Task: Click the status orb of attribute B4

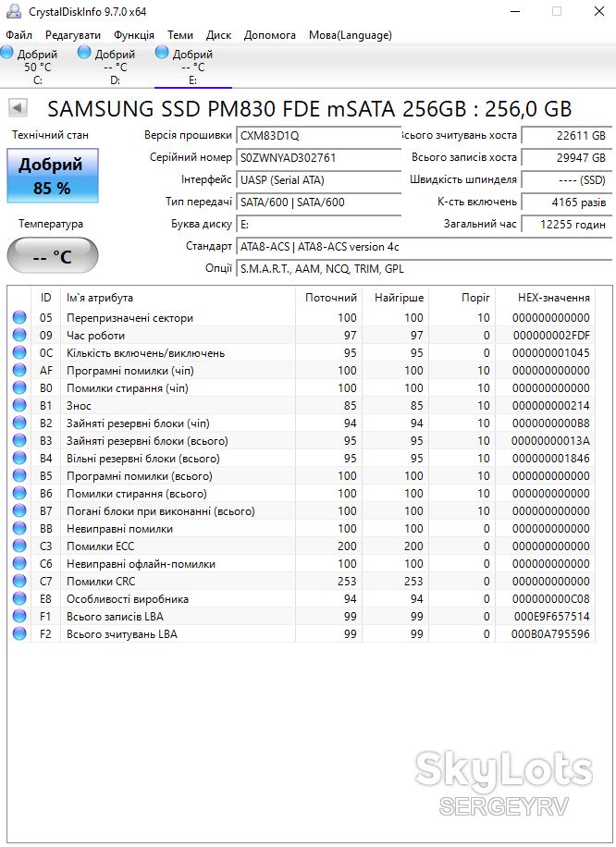Action: pos(19,458)
